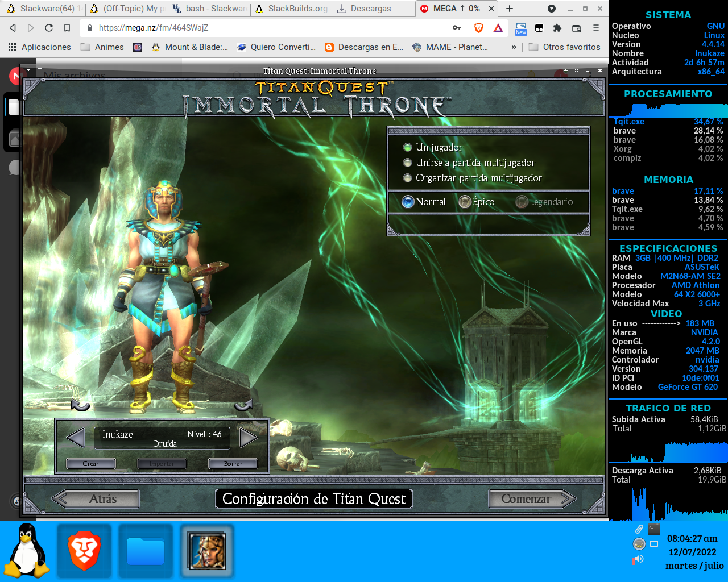Reload the MEGA page

click(49, 28)
